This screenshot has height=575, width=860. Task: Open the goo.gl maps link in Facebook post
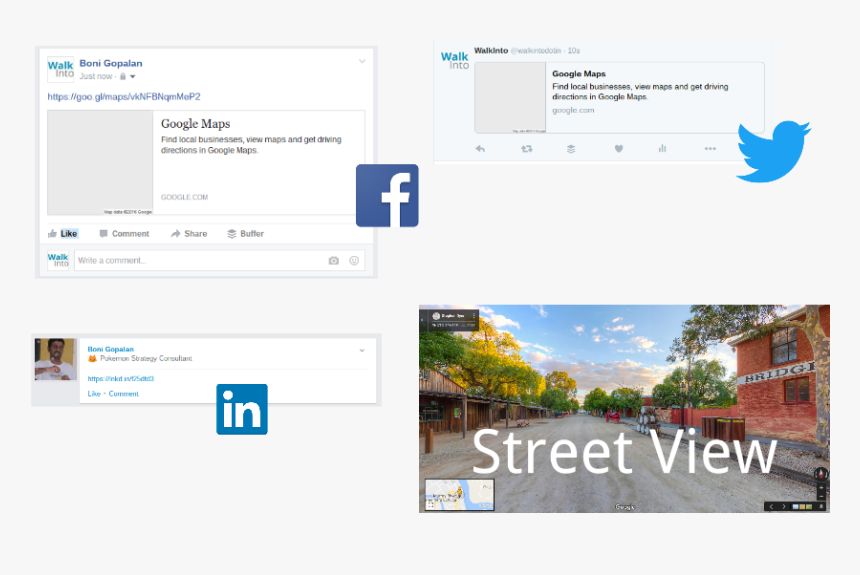124,97
